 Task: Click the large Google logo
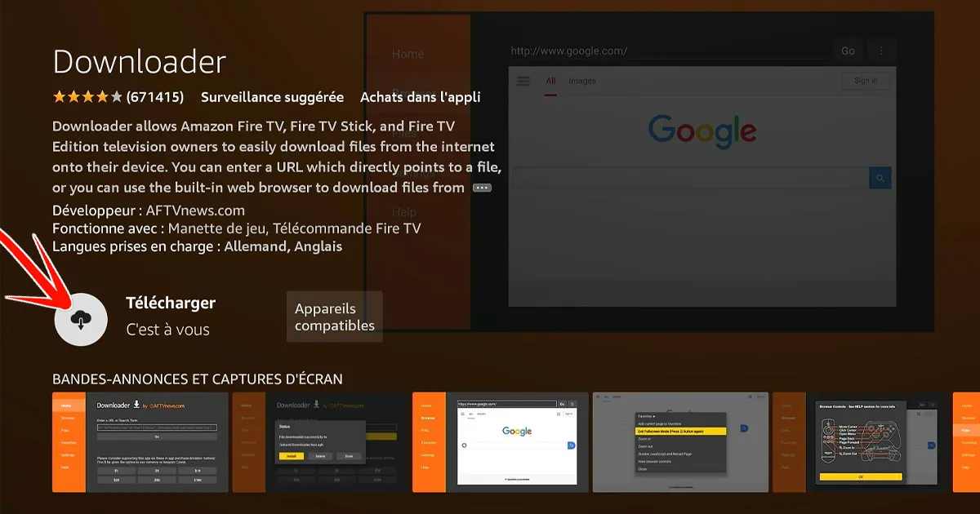click(x=702, y=131)
